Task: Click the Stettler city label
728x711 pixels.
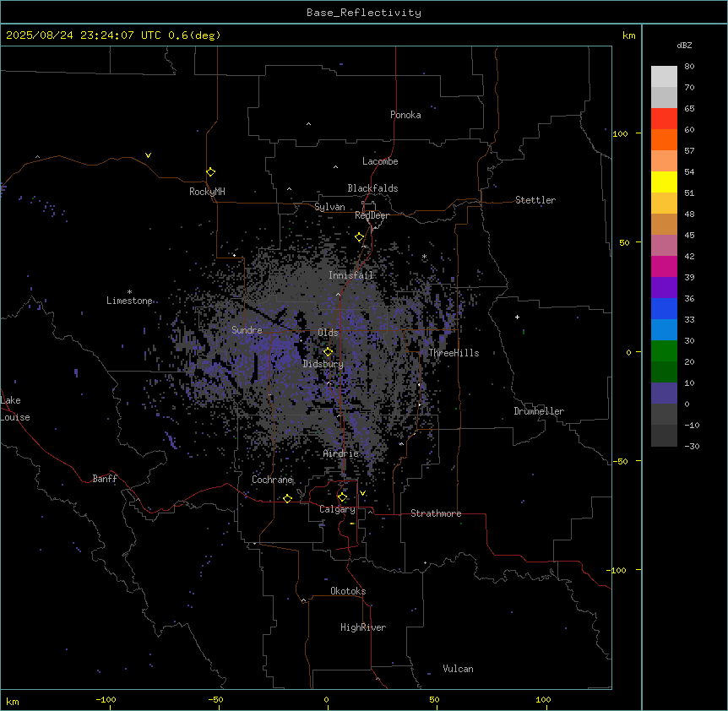Action: (x=535, y=200)
